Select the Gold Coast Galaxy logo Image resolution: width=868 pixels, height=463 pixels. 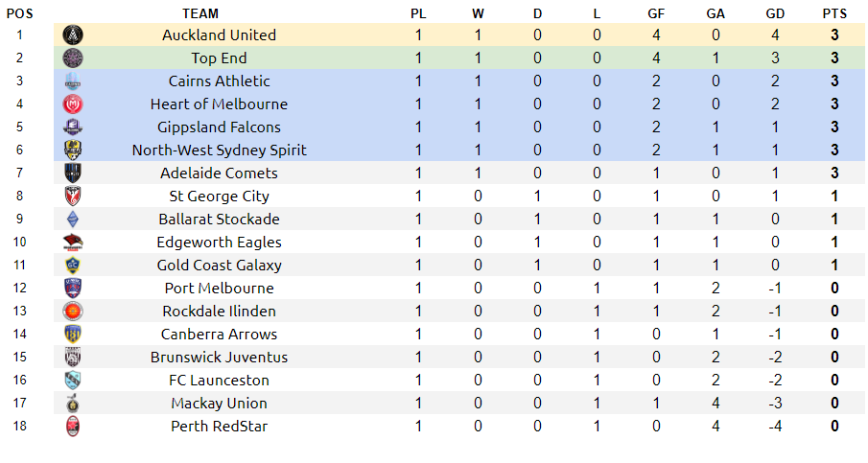pyautogui.click(x=73, y=266)
